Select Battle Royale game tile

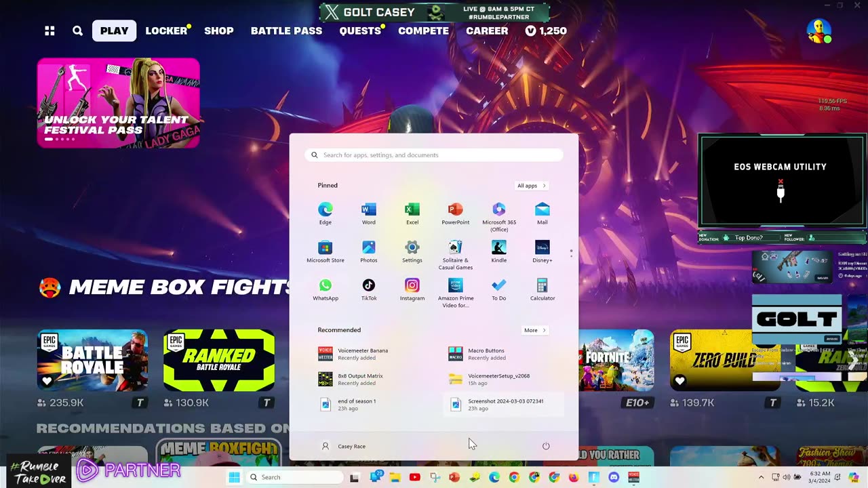(92, 360)
